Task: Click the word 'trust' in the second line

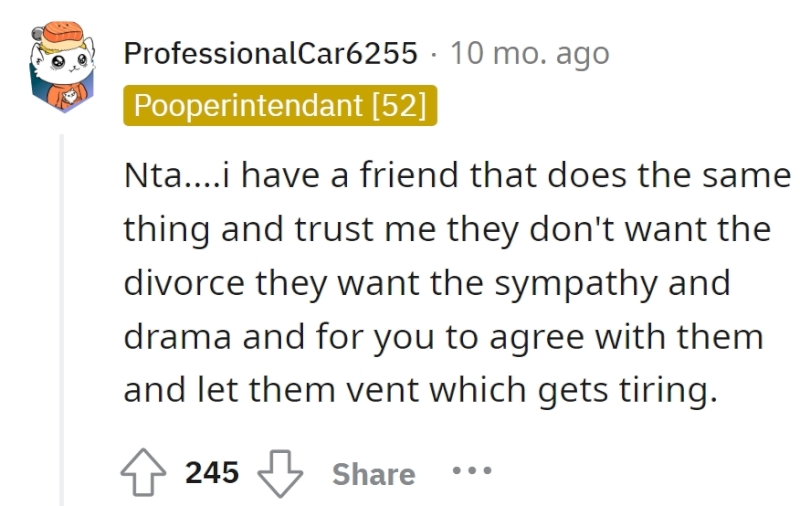Action: coord(334,229)
